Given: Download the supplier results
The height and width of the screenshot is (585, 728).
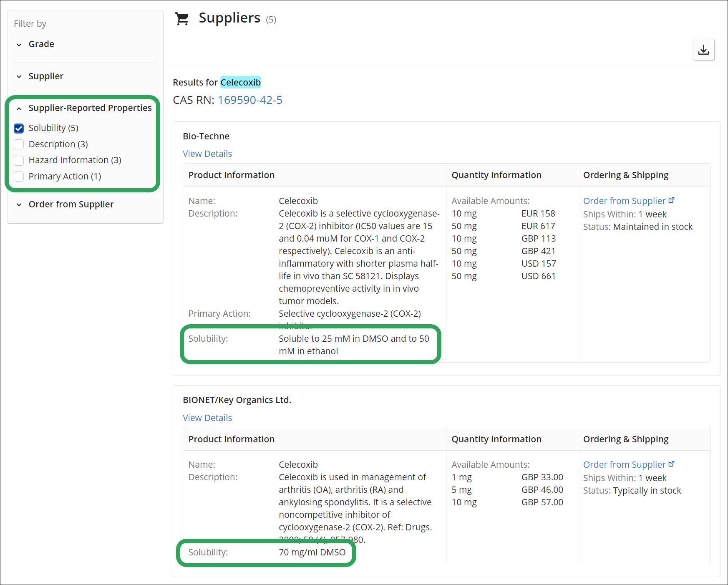Looking at the screenshot, I should pyautogui.click(x=703, y=50).
